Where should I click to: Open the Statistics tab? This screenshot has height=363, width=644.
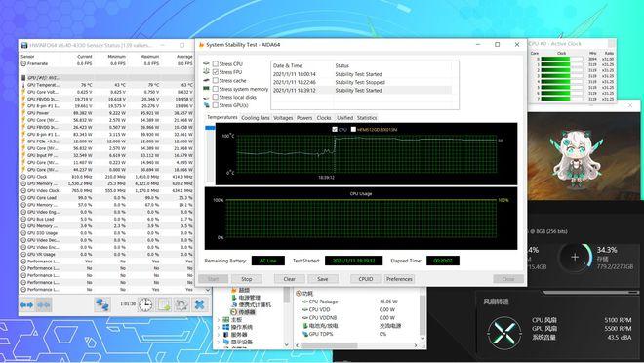click(x=367, y=118)
